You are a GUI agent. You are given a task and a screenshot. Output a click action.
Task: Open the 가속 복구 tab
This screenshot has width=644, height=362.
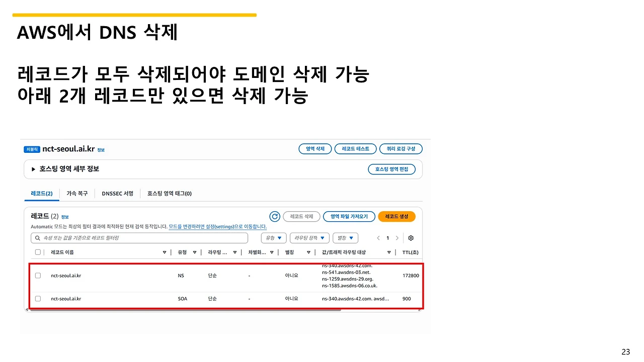(x=77, y=193)
